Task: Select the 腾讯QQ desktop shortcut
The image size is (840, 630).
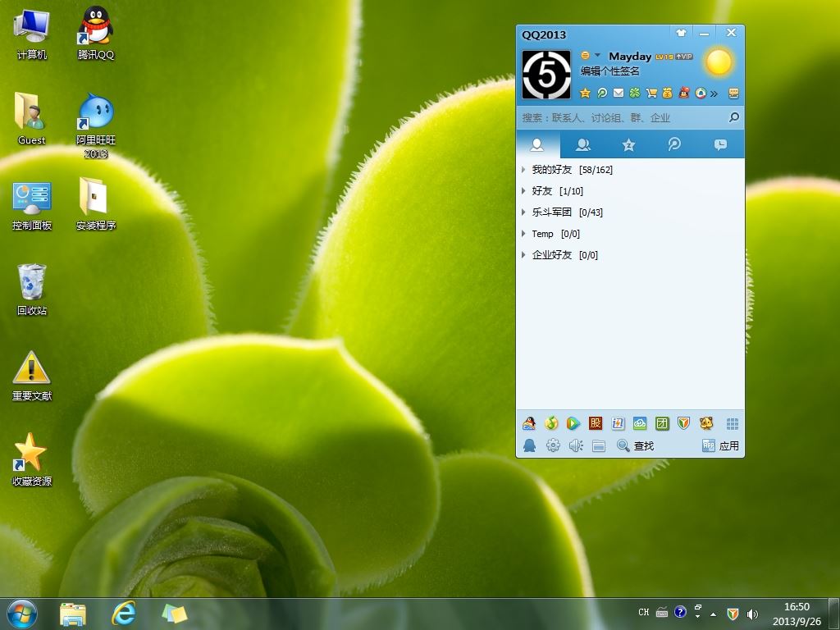Action: point(96,33)
